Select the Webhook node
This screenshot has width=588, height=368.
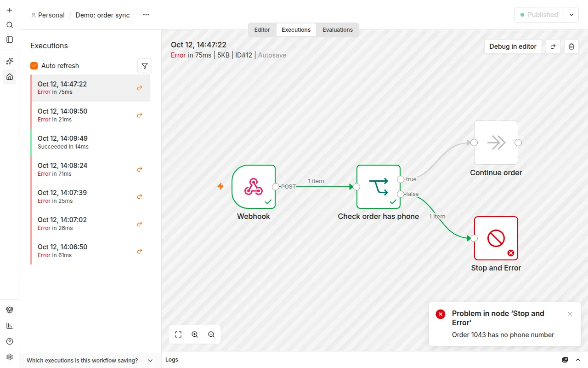pyautogui.click(x=254, y=187)
